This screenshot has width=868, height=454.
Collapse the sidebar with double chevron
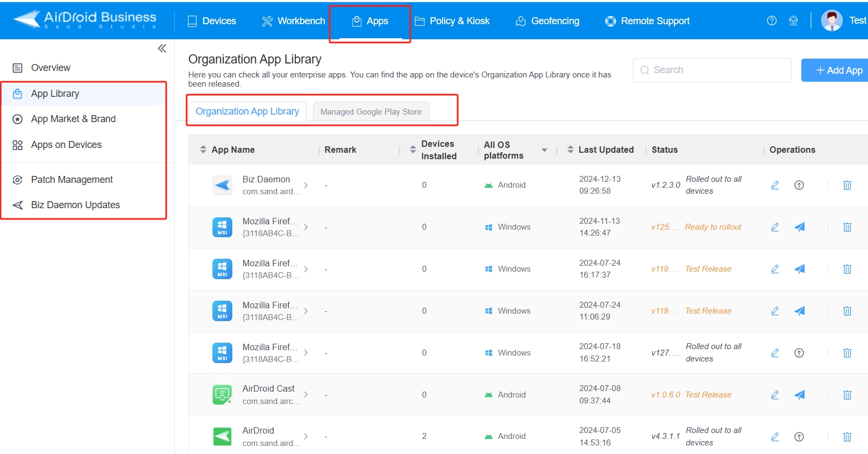tap(162, 48)
